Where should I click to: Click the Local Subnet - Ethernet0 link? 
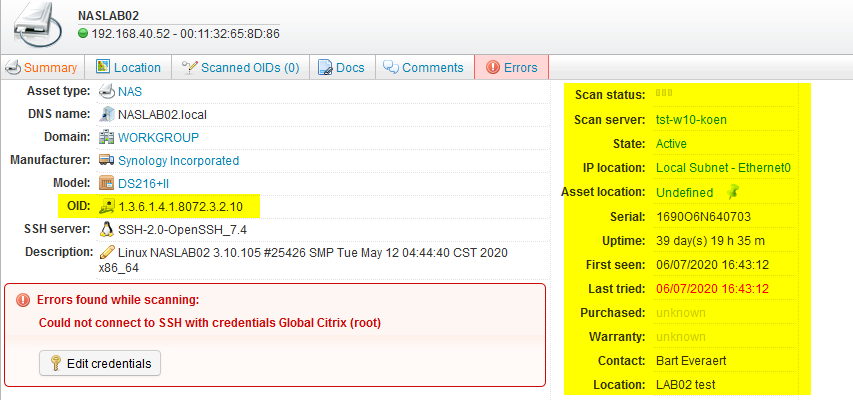pyautogui.click(x=723, y=168)
